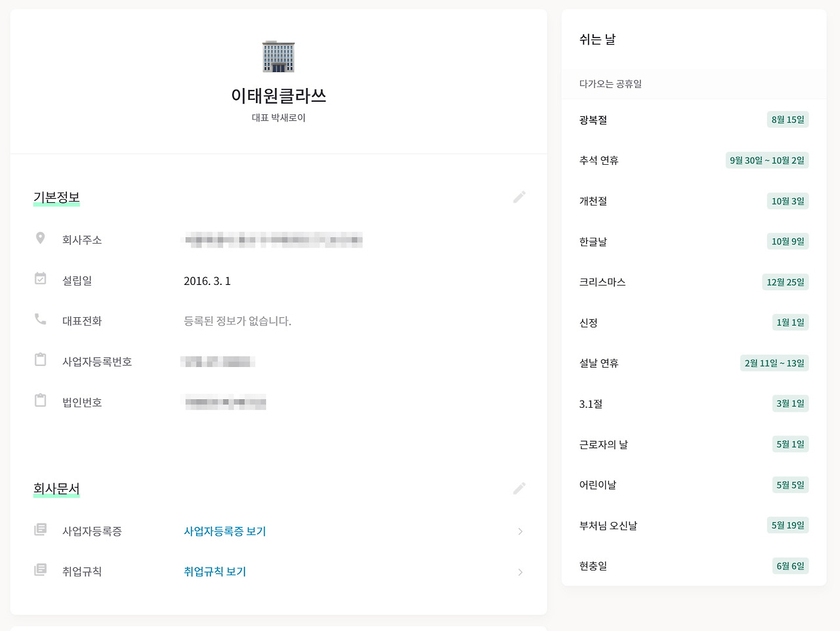Click the 사업자등록번호 field label
Screen dimensions: 840x631
[x=97, y=362]
